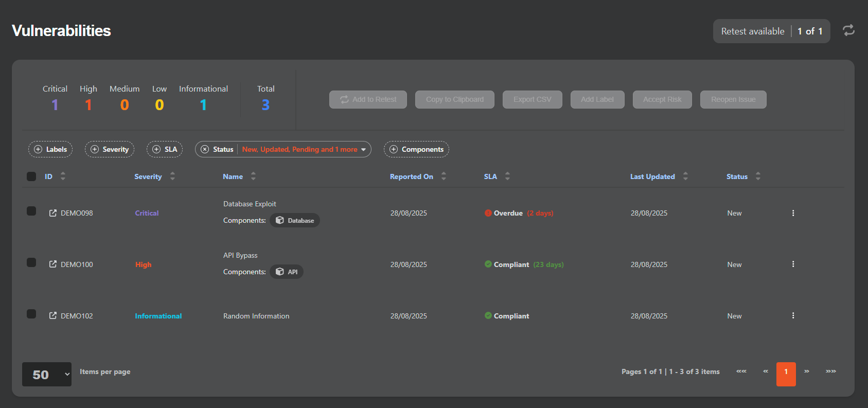This screenshot has width=868, height=408.
Task: Clear the Status filter using x icon
Action: click(205, 149)
